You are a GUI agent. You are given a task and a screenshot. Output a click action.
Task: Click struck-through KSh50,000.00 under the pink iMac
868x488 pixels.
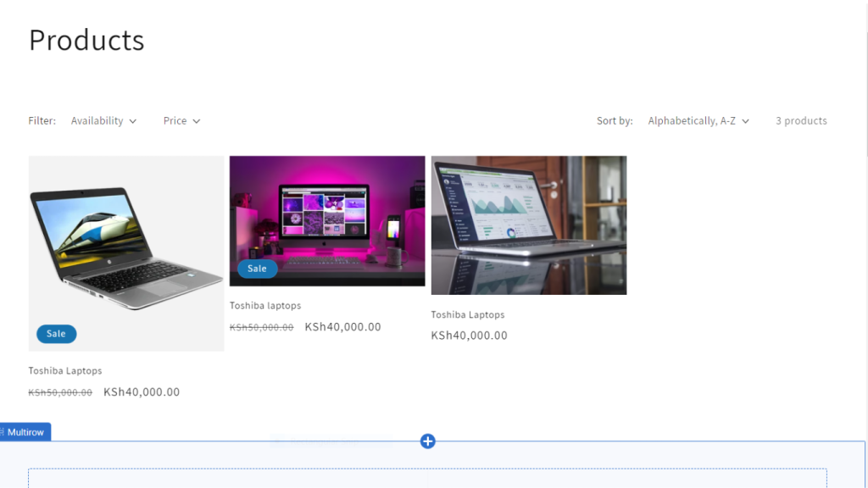(x=261, y=328)
